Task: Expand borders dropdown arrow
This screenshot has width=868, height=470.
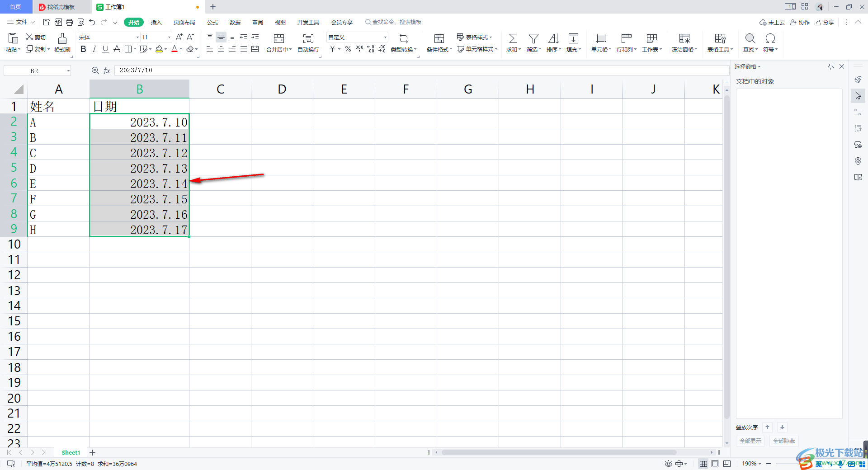Action: [135, 49]
